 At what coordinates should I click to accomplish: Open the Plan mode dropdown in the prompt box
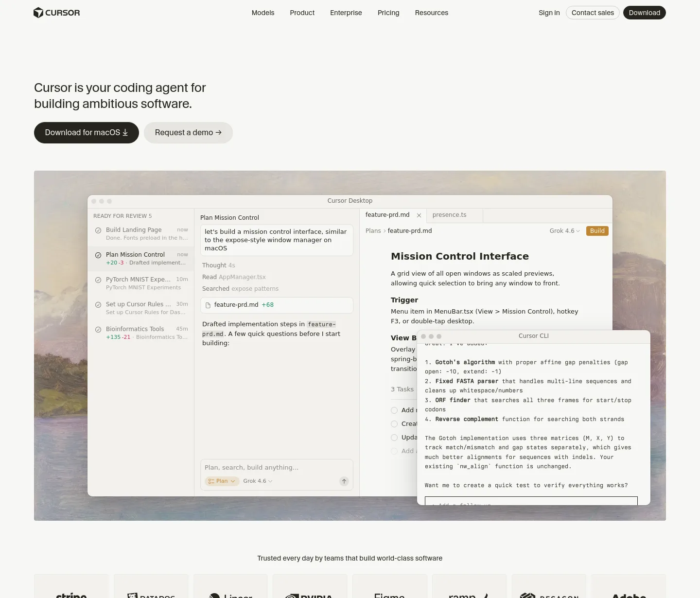(x=222, y=481)
